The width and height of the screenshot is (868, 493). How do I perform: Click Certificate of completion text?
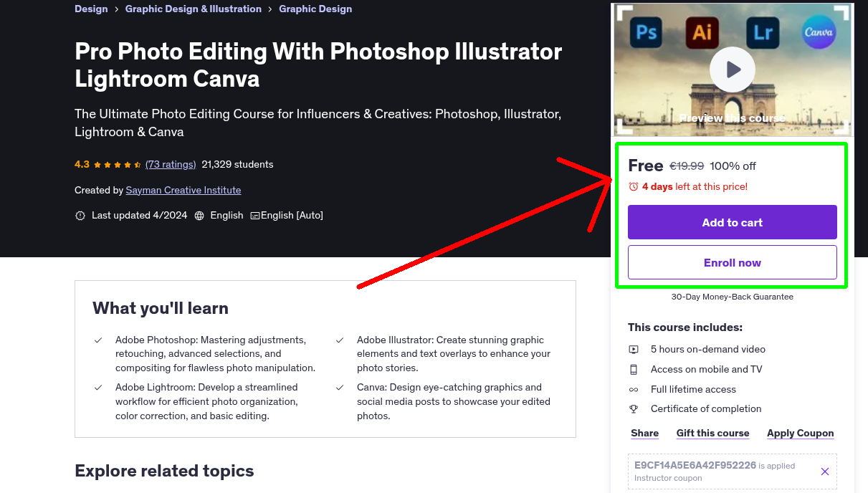pyautogui.click(x=706, y=409)
